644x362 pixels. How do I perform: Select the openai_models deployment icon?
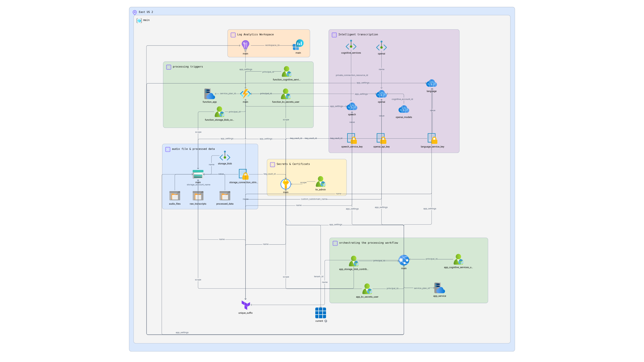click(404, 109)
